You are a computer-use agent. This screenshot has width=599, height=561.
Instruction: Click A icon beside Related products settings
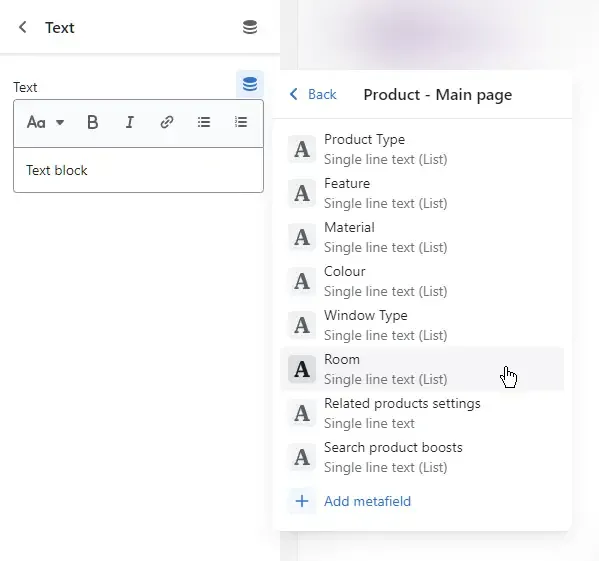tap(302, 413)
